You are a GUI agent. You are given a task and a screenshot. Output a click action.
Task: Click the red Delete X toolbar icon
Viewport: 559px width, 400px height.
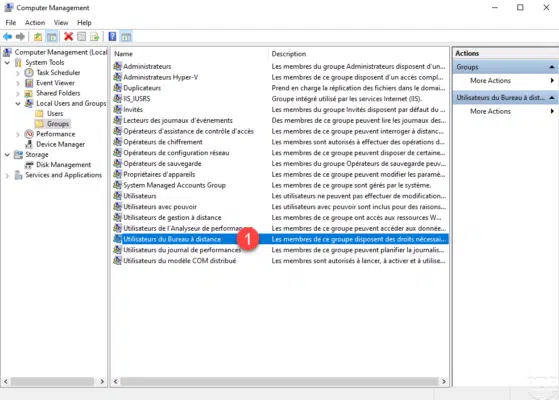coord(68,37)
